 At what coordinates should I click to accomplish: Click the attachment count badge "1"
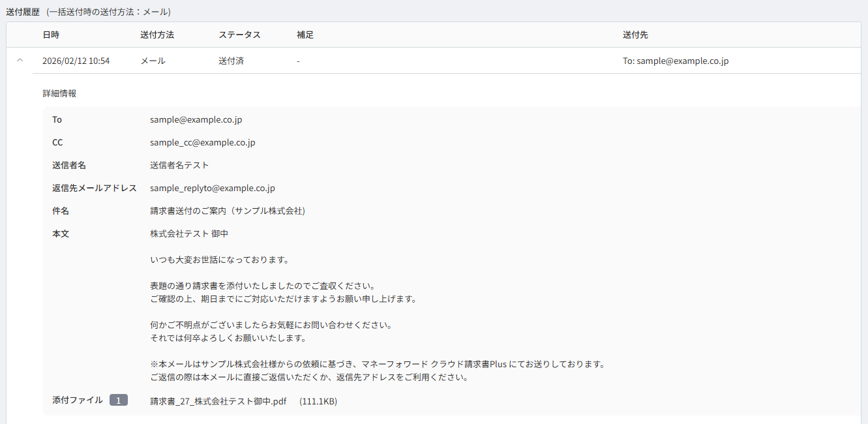(x=119, y=401)
